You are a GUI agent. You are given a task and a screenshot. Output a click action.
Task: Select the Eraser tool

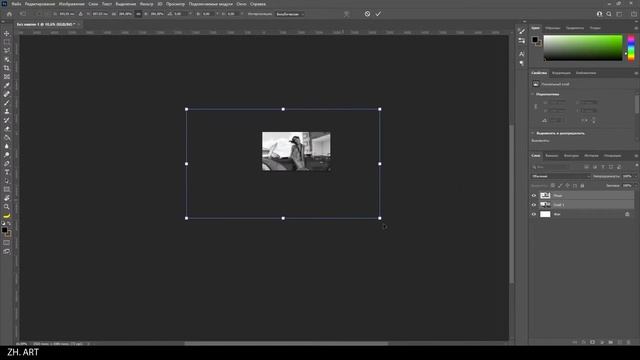pos(7,129)
